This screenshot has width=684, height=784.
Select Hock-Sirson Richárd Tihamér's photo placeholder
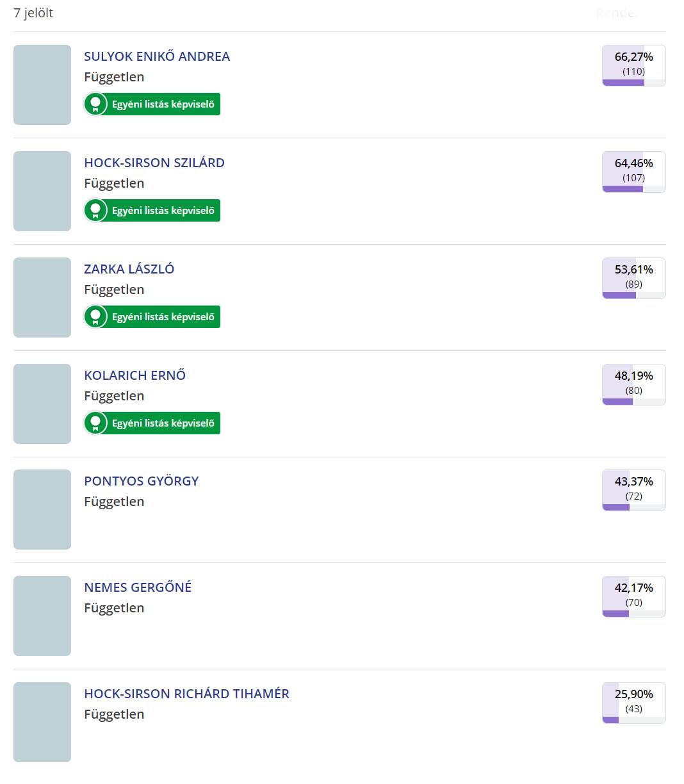(x=42, y=722)
